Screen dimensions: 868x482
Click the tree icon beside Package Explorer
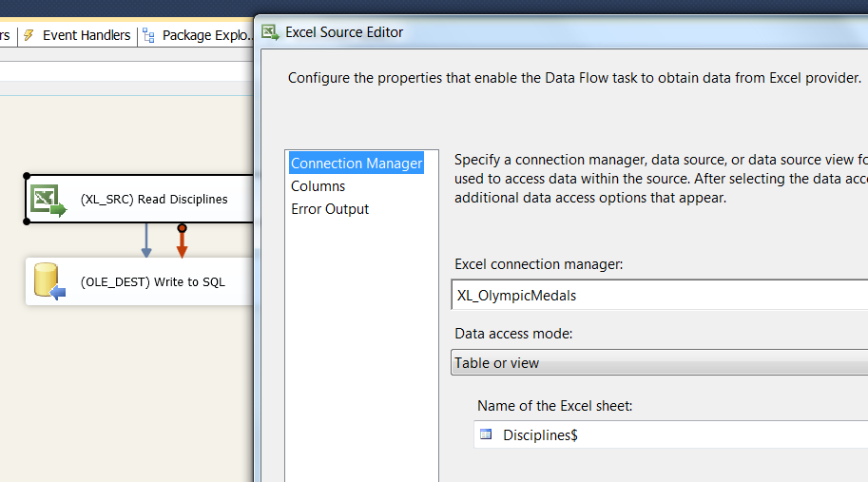click(148, 36)
